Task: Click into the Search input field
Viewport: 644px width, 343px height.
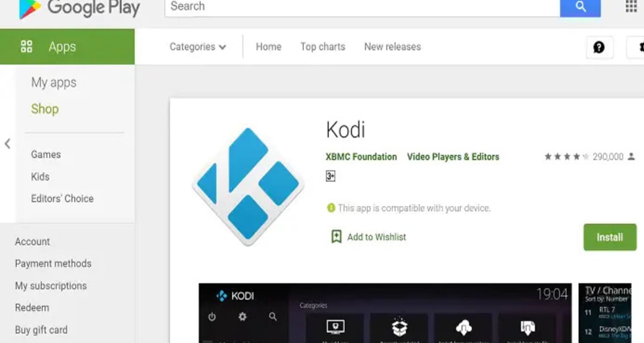Action: click(x=362, y=7)
